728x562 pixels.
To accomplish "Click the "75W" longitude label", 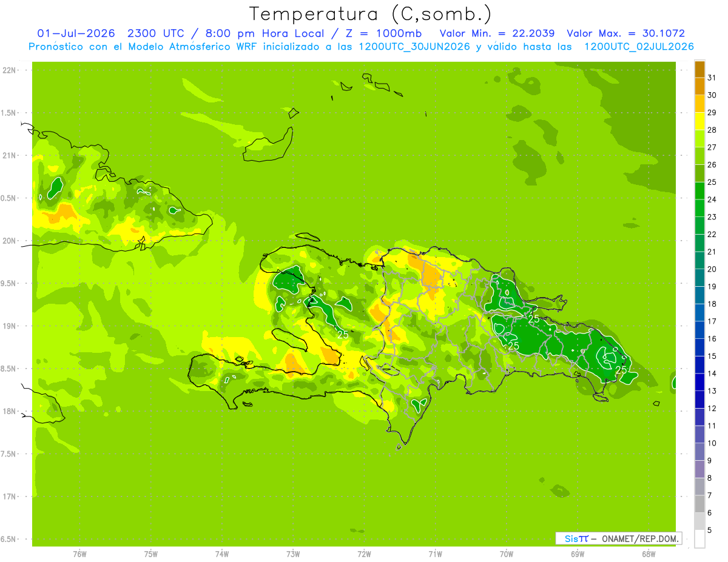I will pyautogui.click(x=151, y=554).
